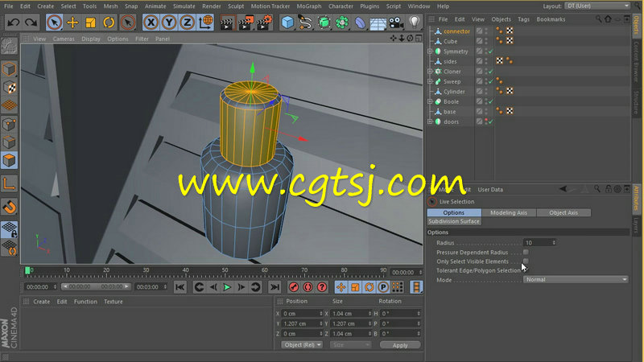Click the Radius value field
644x362 pixels.
coord(539,243)
